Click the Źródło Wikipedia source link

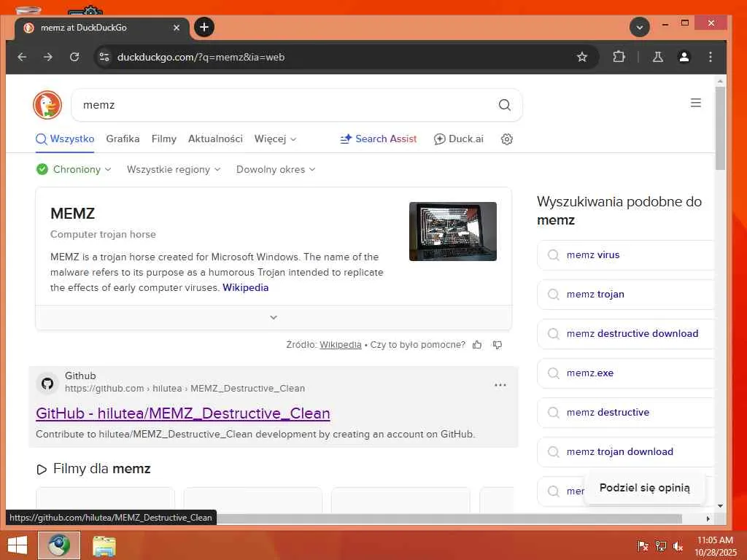(x=340, y=345)
